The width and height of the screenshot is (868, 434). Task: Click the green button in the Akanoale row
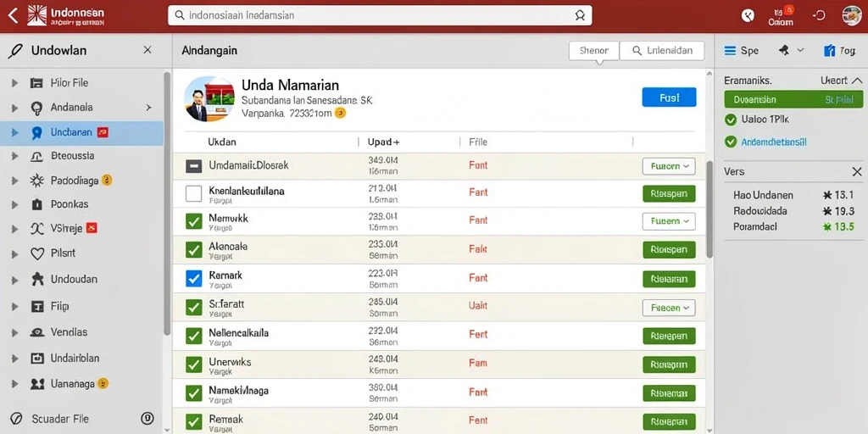(669, 250)
